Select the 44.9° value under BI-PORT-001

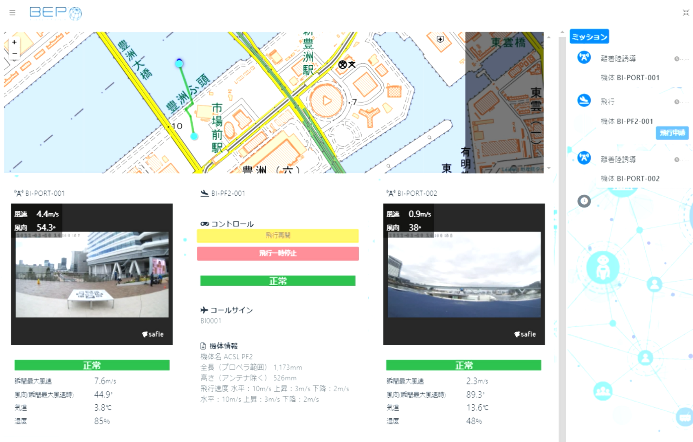[x=103, y=394]
